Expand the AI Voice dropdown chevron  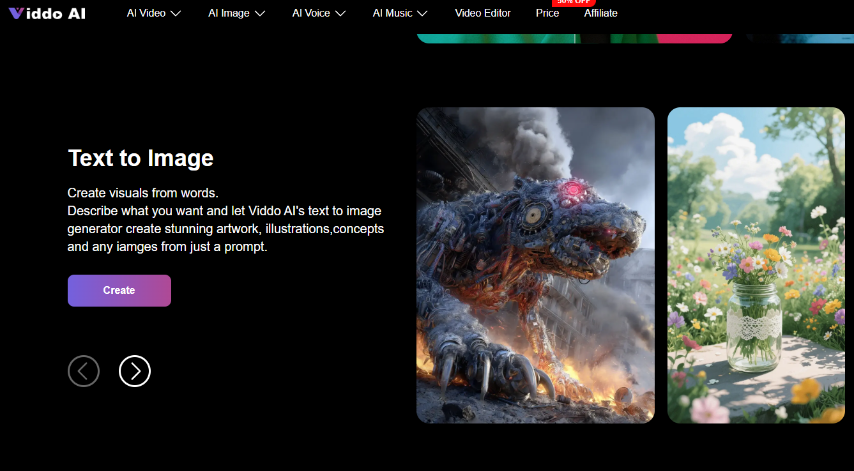pos(340,14)
